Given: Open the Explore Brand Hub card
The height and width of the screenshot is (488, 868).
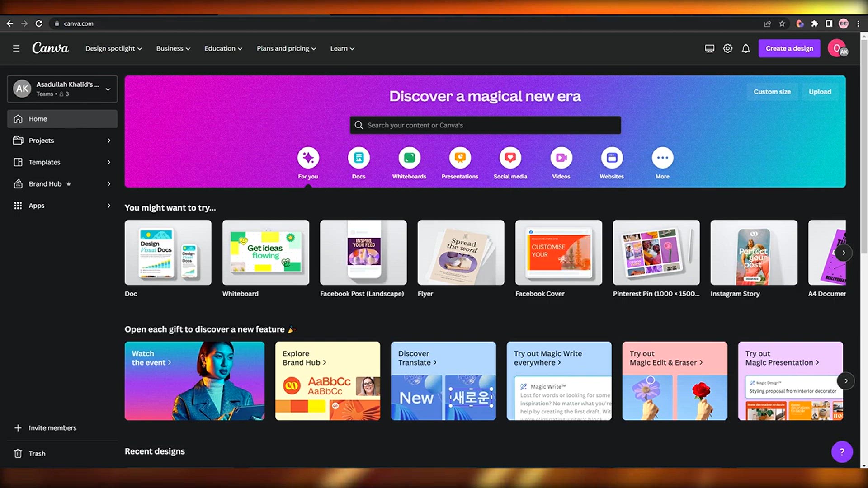Looking at the screenshot, I should [x=328, y=381].
